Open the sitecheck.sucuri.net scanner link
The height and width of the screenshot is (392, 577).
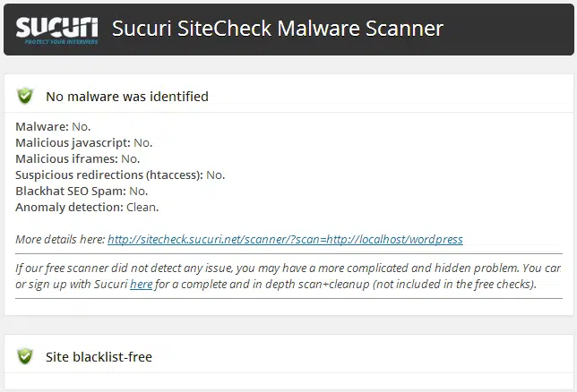pos(285,240)
